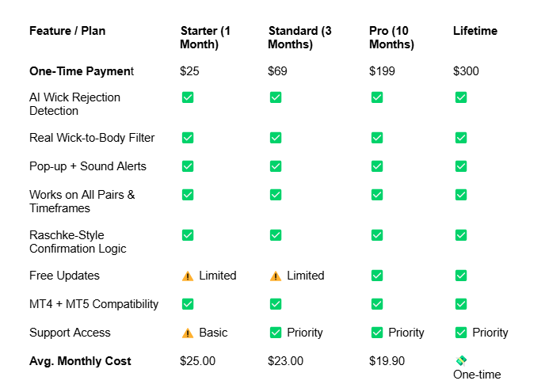Click the $300 Lifetime price
This screenshot has width=545, height=392.
tap(466, 71)
